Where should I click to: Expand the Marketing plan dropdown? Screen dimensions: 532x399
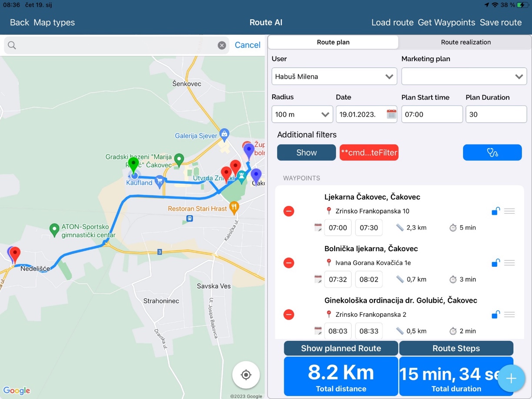(x=464, y=76)
